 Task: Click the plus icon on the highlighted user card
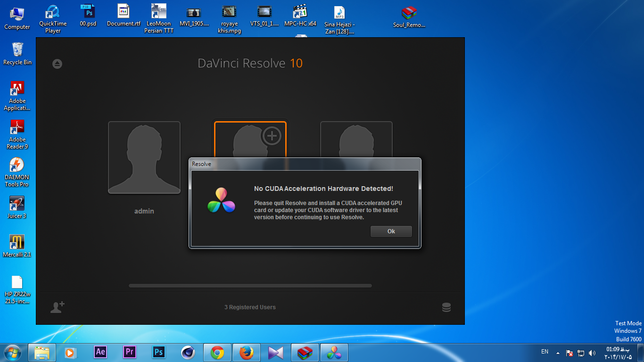tap(272, 136)
